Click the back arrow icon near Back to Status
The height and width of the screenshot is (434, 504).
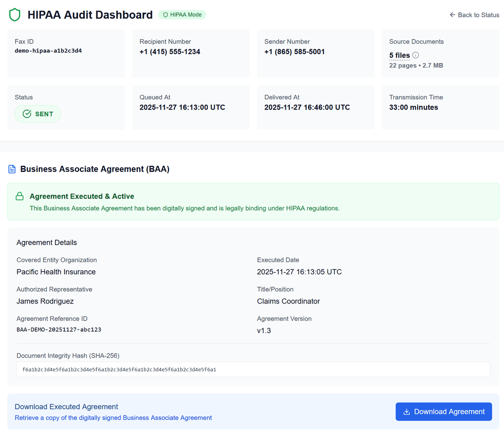pyautogui.click(x=452, y=14)
